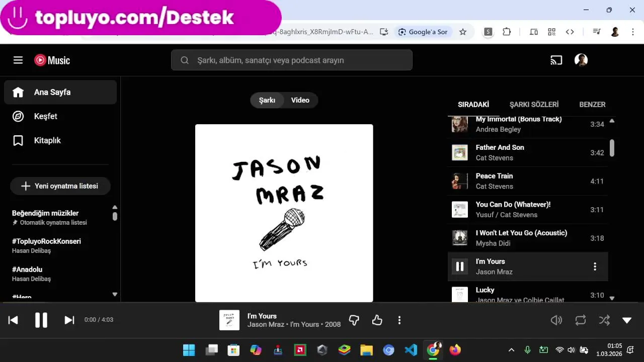Open the Chrome three-dot menu
644x362 pixels.
coord(632,32)
